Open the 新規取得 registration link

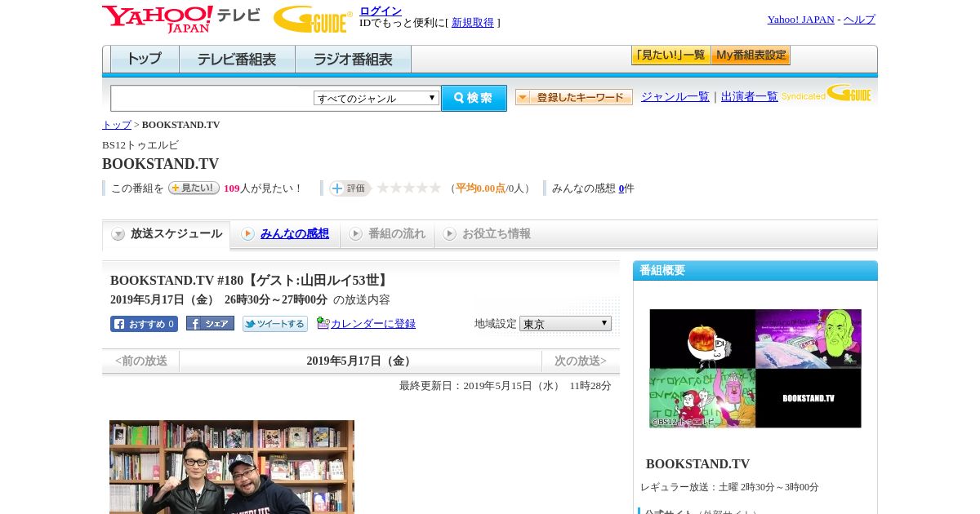pyautogui.click(x=473, y=23)
